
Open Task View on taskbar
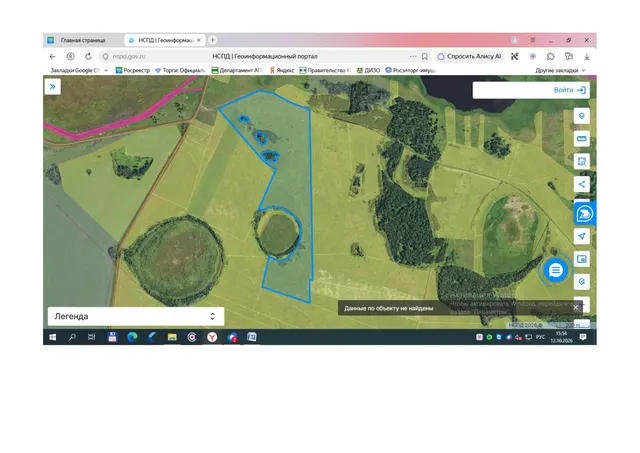click(x=92, y=337)
